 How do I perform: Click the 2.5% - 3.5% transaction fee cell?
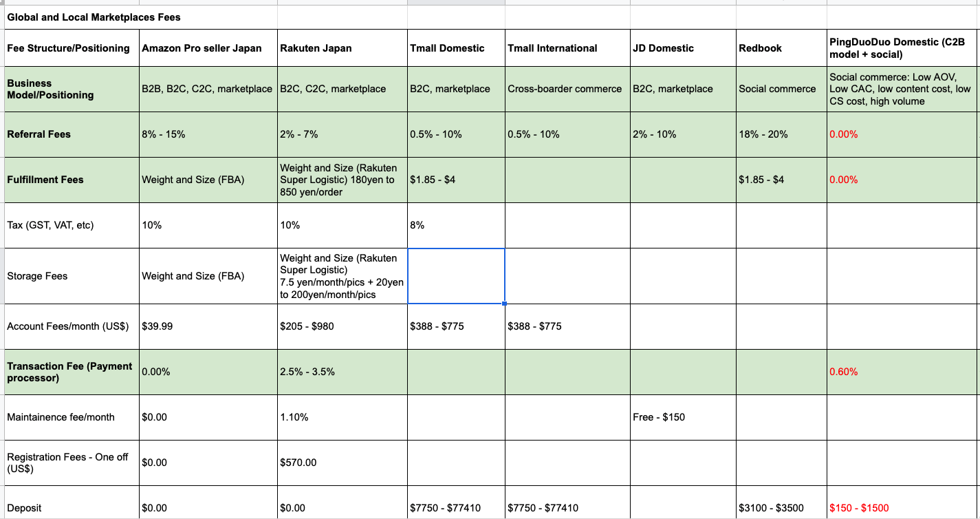coord(342,372)
